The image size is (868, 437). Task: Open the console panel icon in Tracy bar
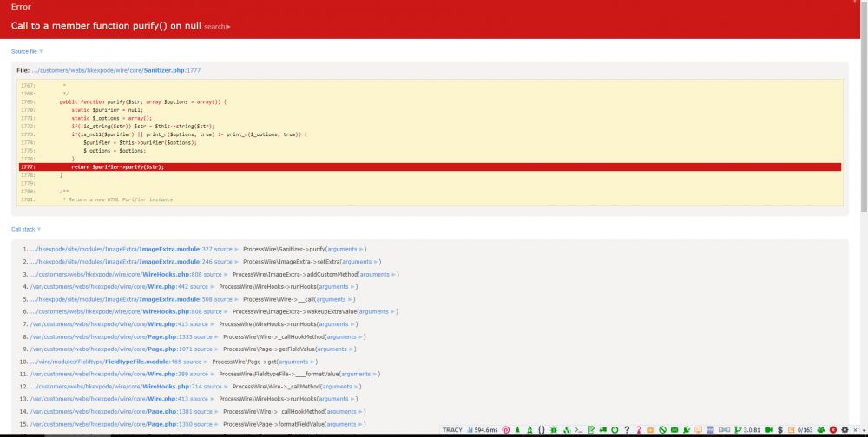tap(579, 430)
